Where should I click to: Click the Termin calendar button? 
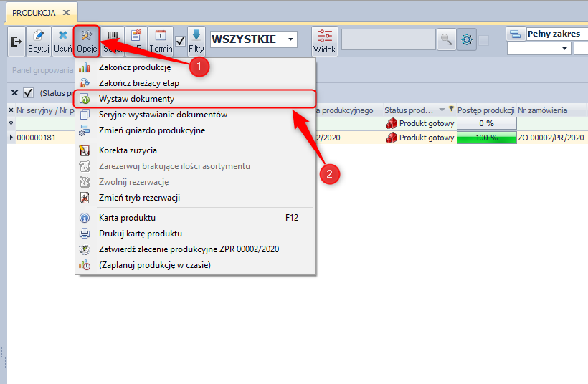[x=161, y=42]
